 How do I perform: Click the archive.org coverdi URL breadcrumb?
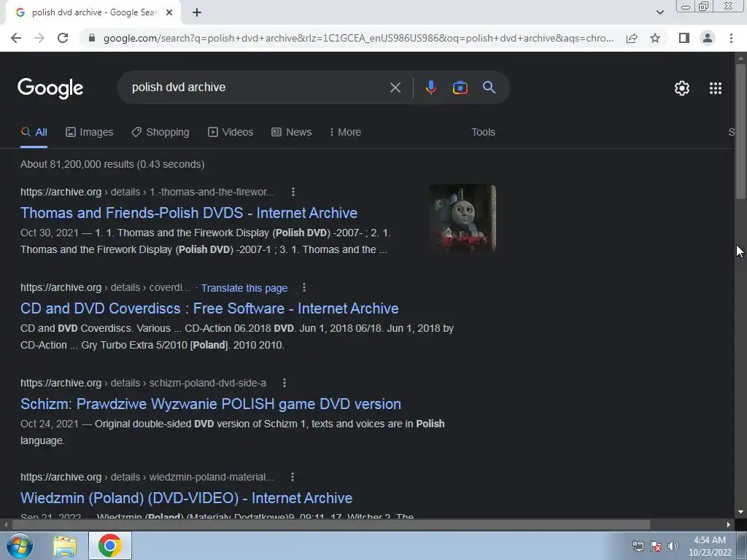105,287
